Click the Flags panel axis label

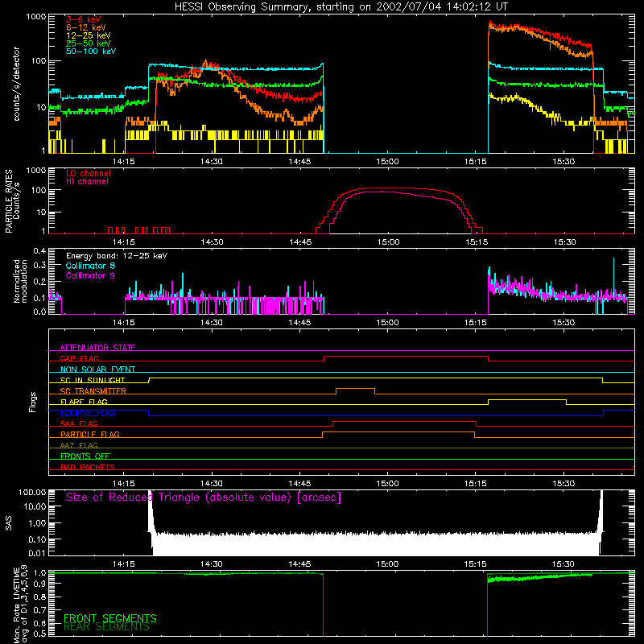click(x=33, y=402)
